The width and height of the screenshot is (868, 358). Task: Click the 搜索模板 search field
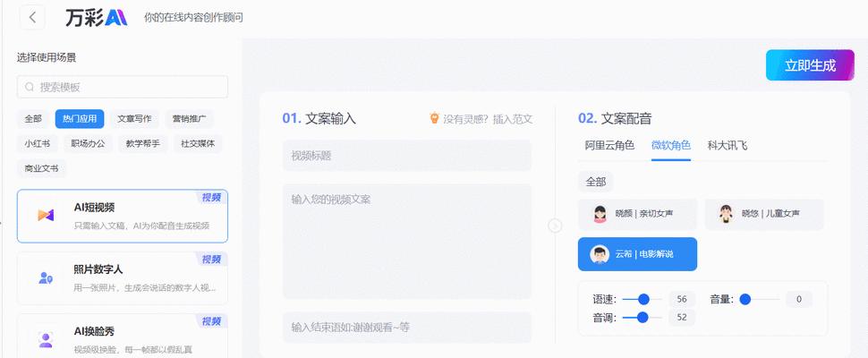tap(123, 87)
